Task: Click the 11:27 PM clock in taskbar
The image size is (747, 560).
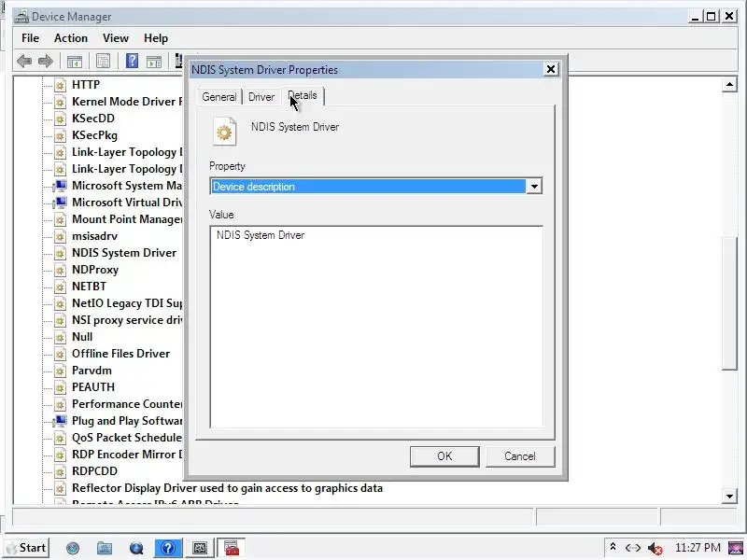Action: pos(697,548)
